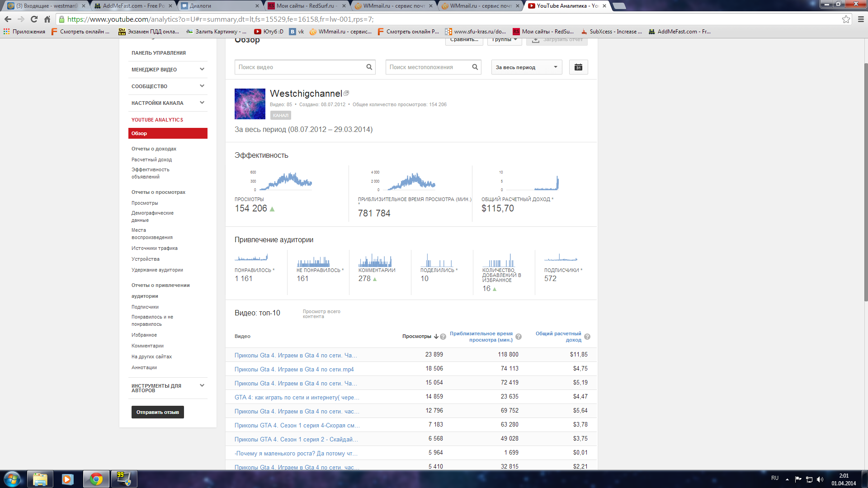Expand the Настройки канала section
Image resolution: width=868 pixels, height=488 pixels.
tap(202, 103)
